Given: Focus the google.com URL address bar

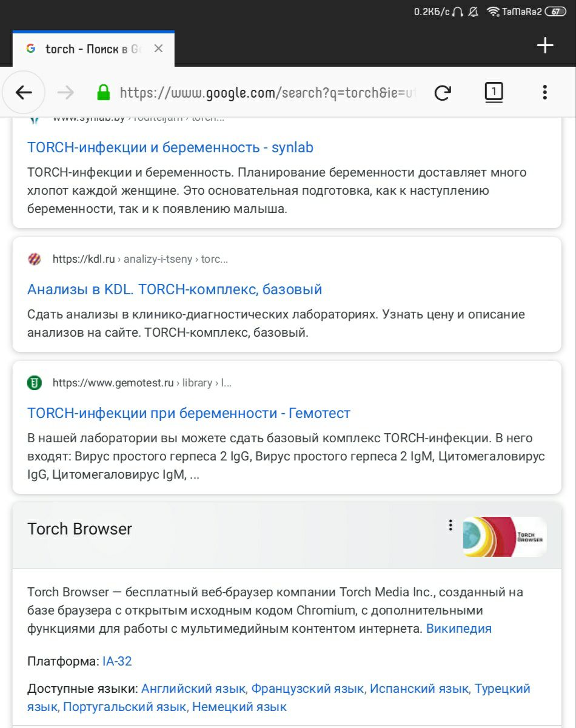Looking at the screenshot, I should (268, 93).
